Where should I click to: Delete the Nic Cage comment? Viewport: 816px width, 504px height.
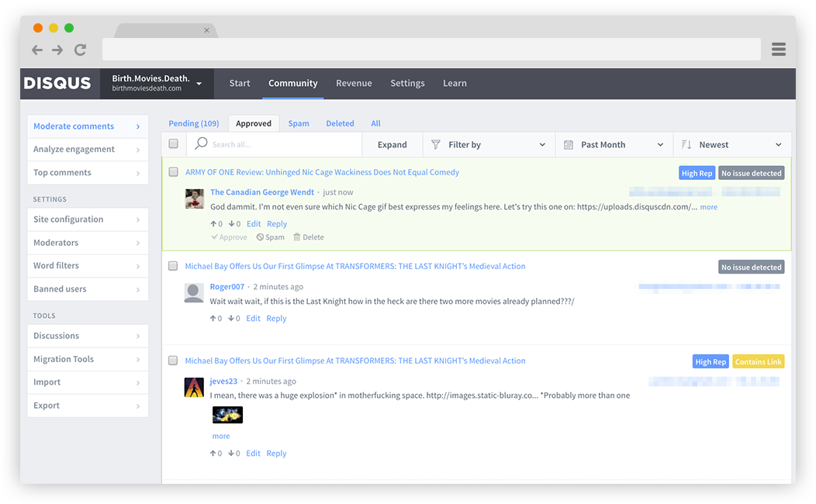click(308, 237)
